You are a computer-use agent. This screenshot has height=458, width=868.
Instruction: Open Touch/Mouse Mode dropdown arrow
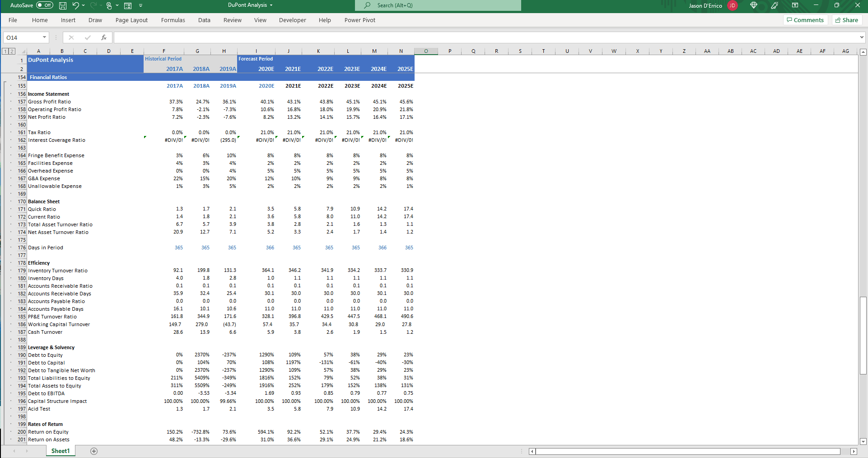pos(117,5)
